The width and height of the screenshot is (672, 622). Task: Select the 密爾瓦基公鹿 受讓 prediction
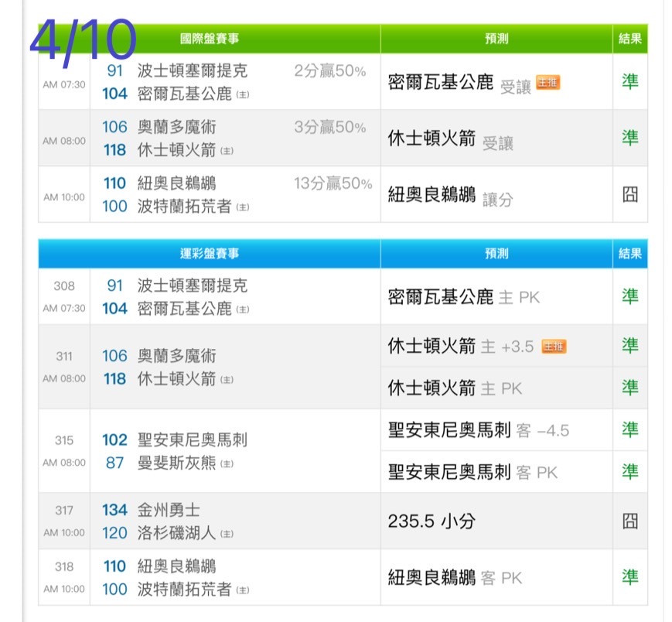coord(459,83)
